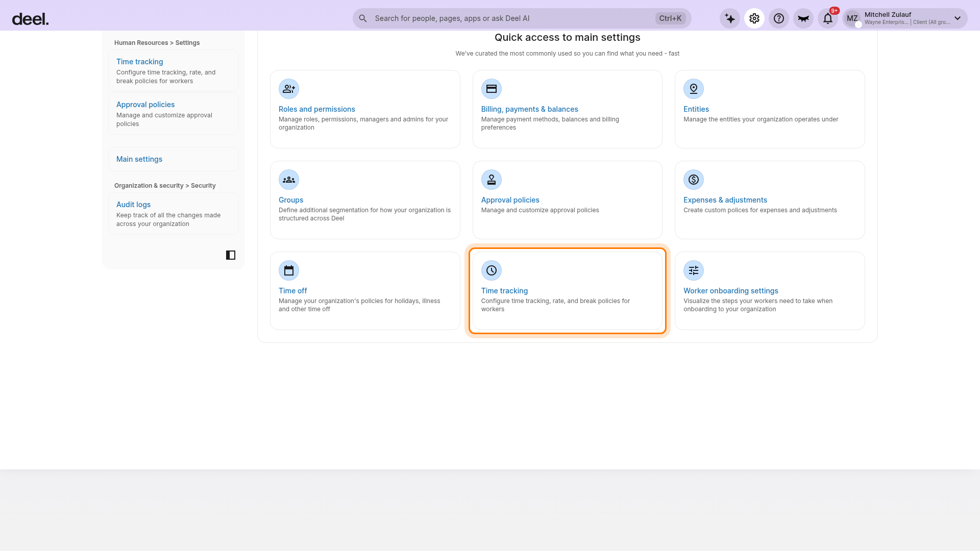Image resolution: width=980 pixels, height=551 pixels.
Task: Click 'Keep track of all the changes' text
Action: 168,219
